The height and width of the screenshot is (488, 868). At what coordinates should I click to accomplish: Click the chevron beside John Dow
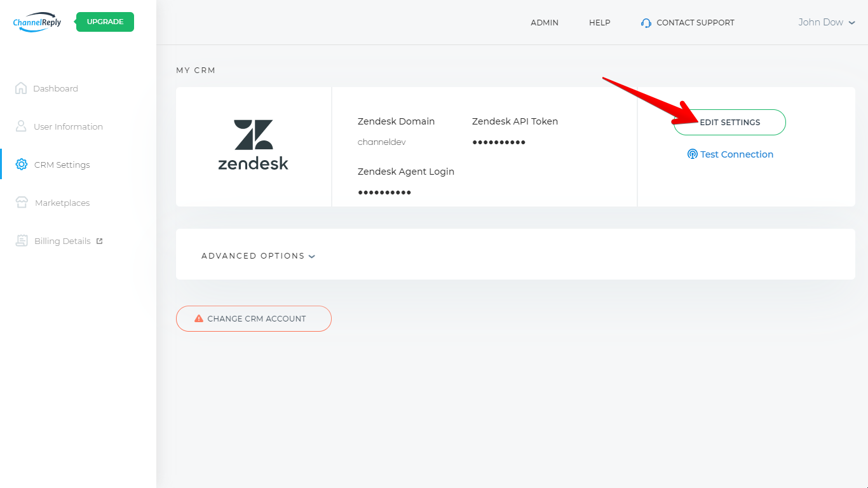point(852,23)
